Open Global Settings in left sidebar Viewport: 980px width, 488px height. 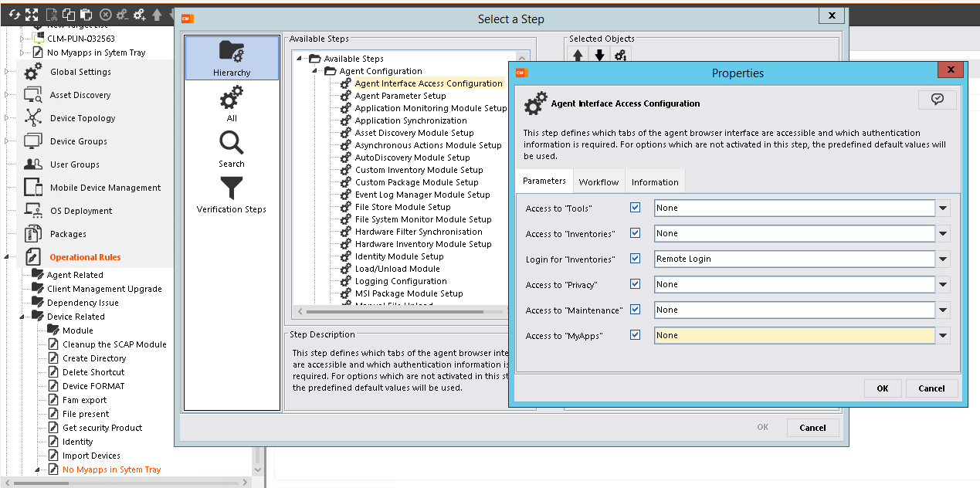pos(80,72)
